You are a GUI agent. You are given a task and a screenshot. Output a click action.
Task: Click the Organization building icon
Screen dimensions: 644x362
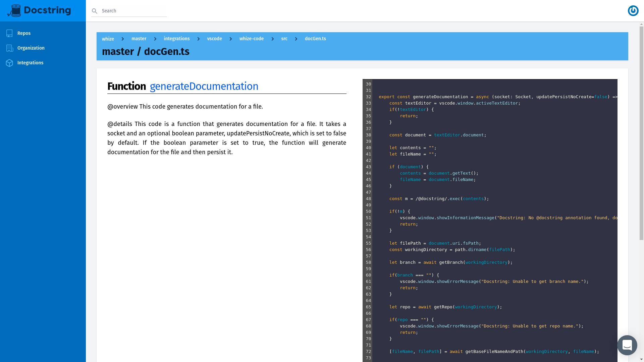9,48
